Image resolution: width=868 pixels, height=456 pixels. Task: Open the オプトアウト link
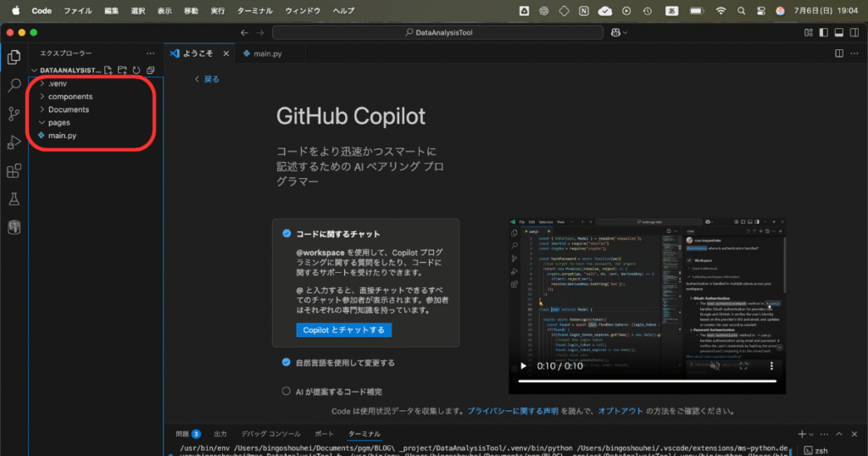pos(620,411)
